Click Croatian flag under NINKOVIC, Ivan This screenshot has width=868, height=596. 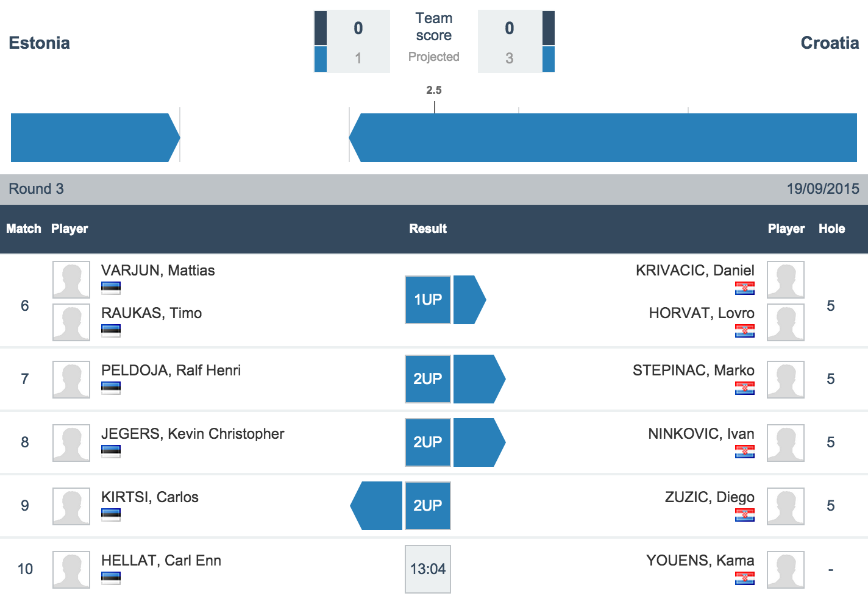745,452
